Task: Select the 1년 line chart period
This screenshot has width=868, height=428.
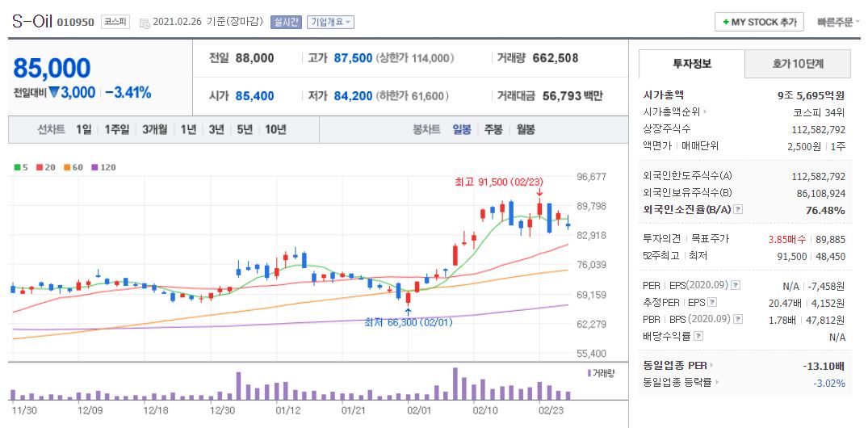Action: pyautogui.click(x=188, y=129)
